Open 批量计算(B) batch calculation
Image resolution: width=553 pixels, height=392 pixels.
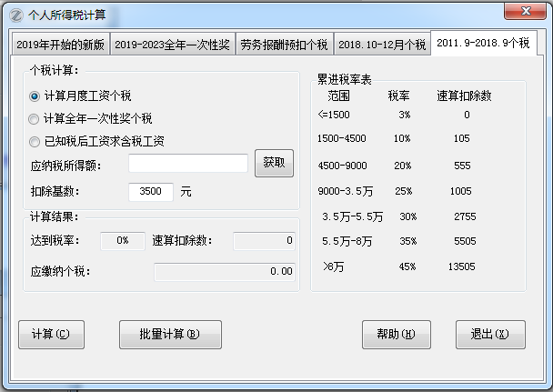pyautogui.click(x=170, y=334)
